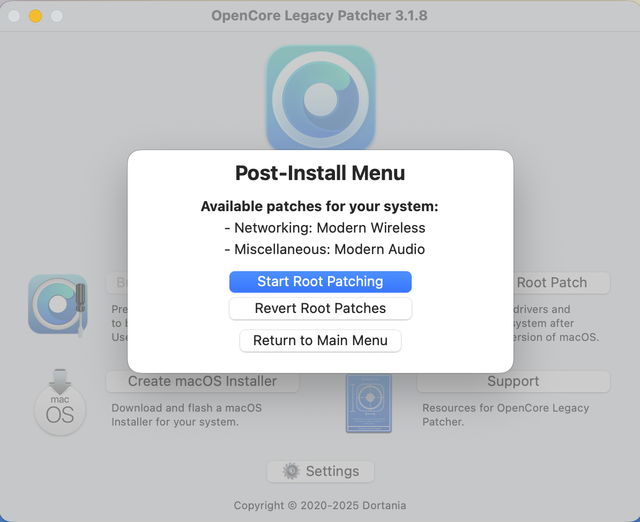
Task: Click the 'Copyright © 2020-2025 Dortania' footer
Action: [320, 505]
